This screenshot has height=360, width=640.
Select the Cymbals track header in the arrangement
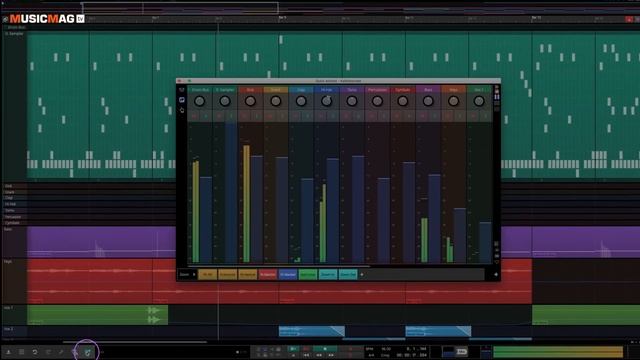[x=14, y=223]
